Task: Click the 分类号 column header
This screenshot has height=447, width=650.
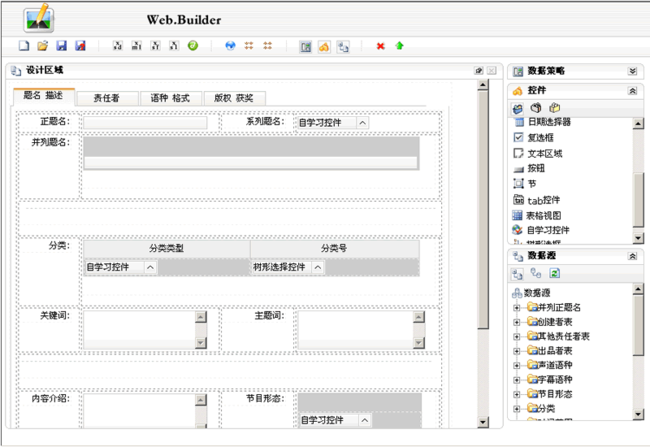Action: pos(335,249)
